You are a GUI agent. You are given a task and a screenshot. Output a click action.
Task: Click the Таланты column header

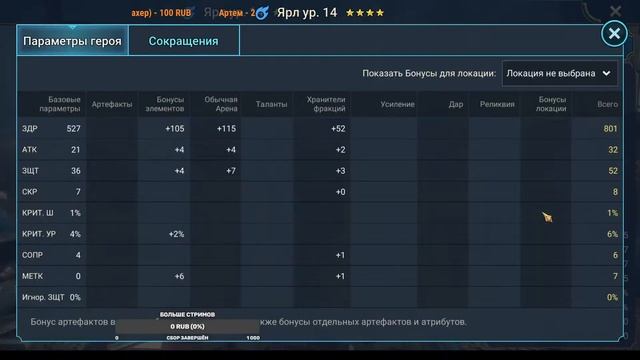click(x=271, y=104)
